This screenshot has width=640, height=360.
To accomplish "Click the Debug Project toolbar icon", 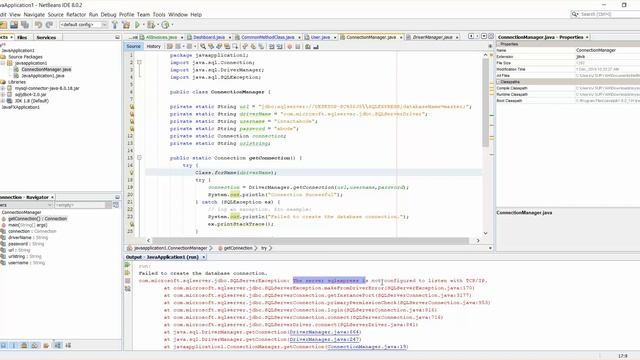I will (151, 25).
